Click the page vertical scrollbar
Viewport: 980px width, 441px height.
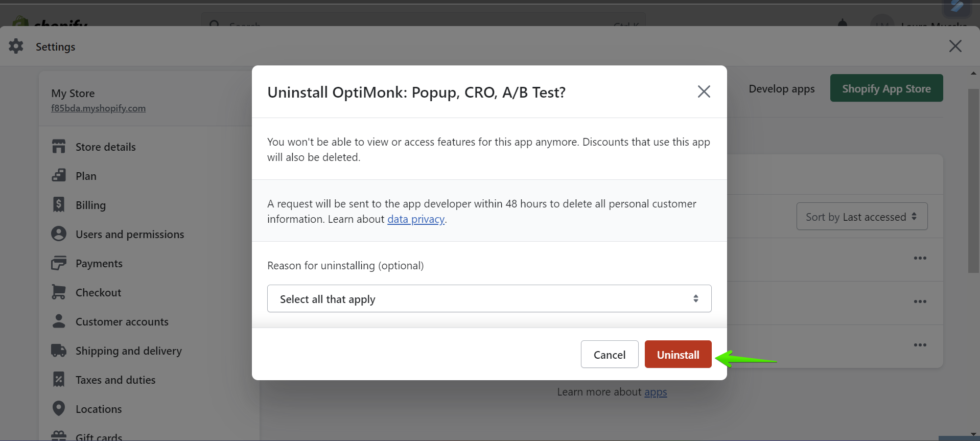click(973, 181)
